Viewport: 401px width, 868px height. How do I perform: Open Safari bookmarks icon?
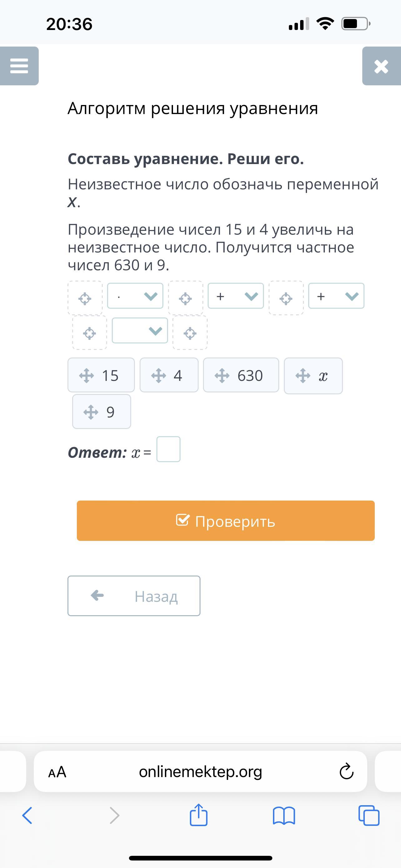click(x=284, y=816)
